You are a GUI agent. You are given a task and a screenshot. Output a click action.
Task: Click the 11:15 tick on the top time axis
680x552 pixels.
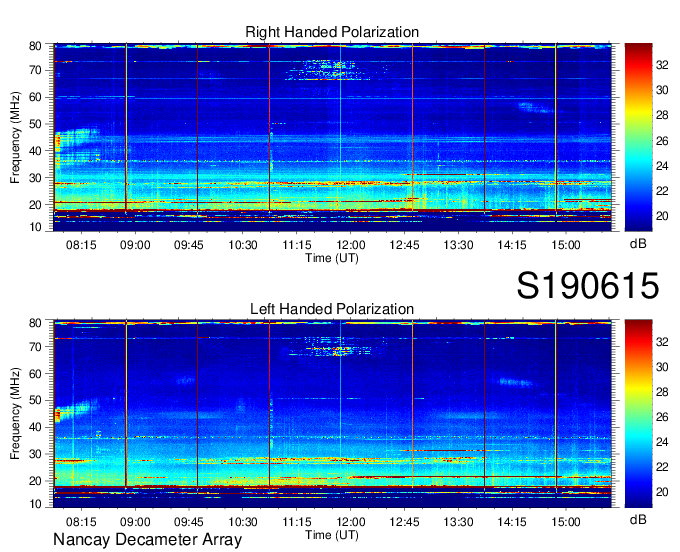(297, 245)
